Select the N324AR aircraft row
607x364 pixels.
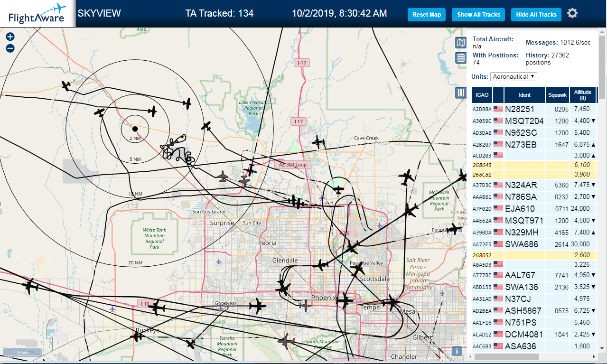click(534, 185)
